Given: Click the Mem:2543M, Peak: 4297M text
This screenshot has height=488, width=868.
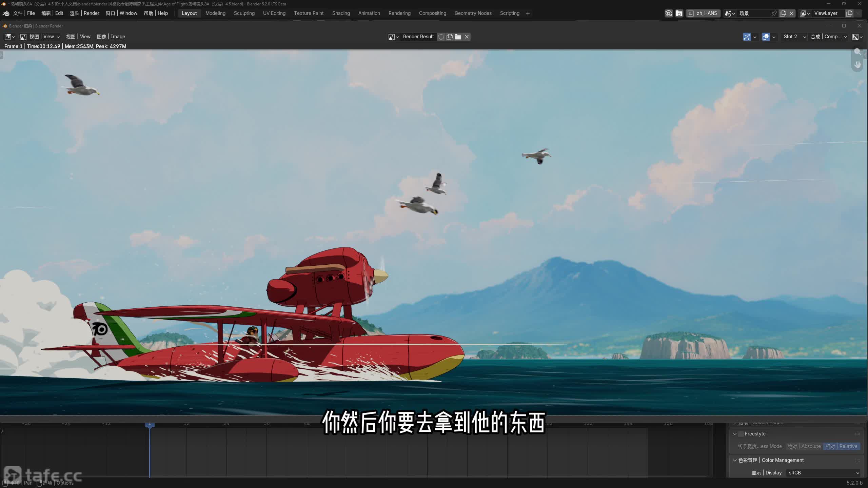Looking at the screenshot, I should tap(95, 46).
